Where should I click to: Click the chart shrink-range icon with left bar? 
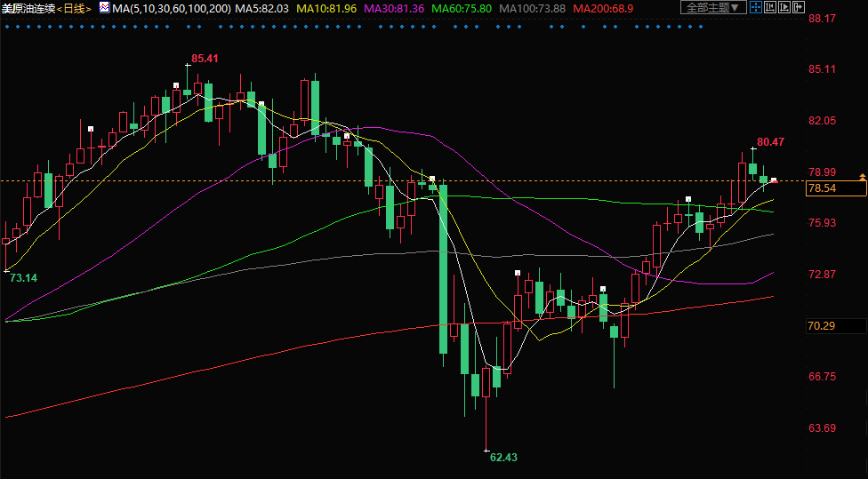(x=770, y=8)
